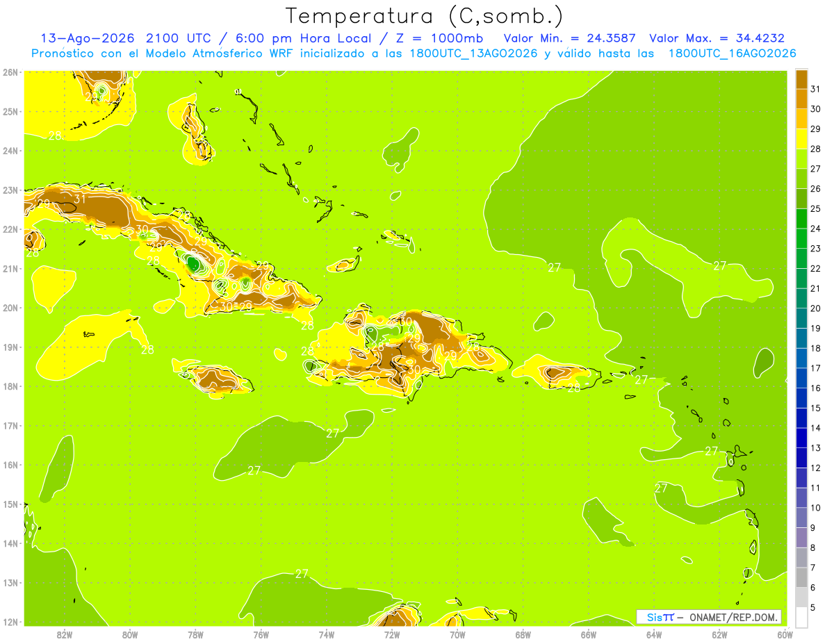Click the 82W longitude label
This screenshot has width=834, height=644.
[64, 634]
